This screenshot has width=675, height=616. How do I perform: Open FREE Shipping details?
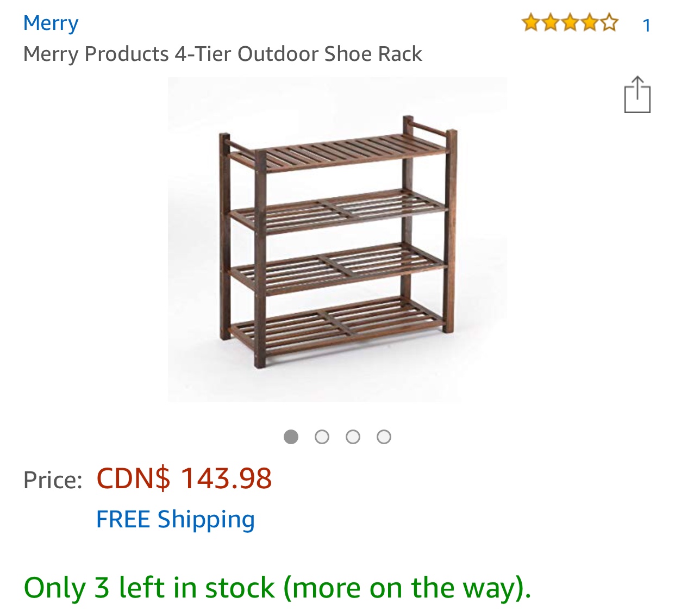click(x=175, y=519)
